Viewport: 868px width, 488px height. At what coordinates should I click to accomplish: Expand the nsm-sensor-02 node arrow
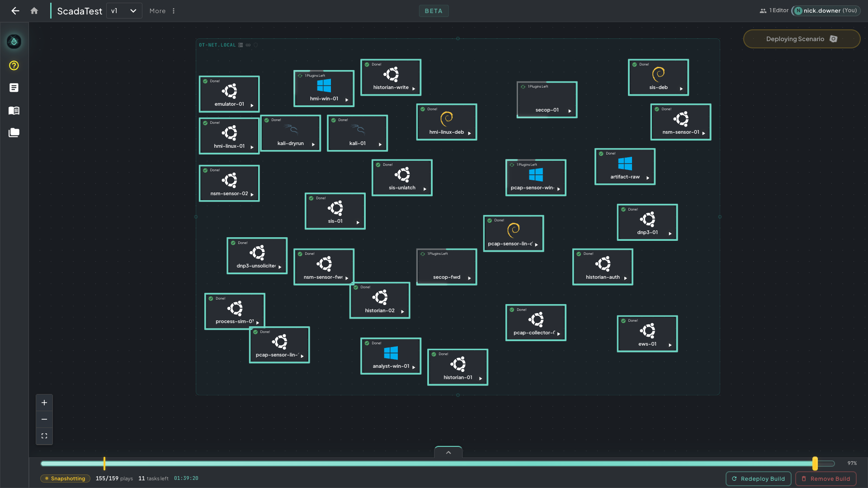coord(252,195)
